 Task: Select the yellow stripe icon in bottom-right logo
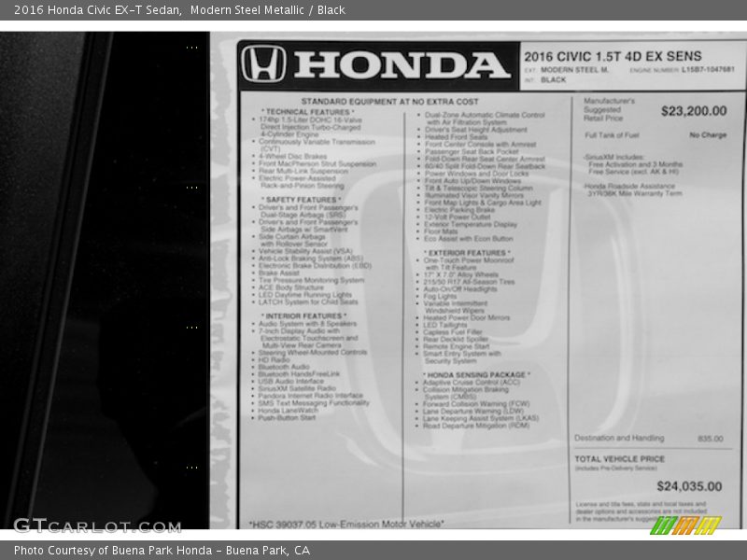tap(708, 525)
